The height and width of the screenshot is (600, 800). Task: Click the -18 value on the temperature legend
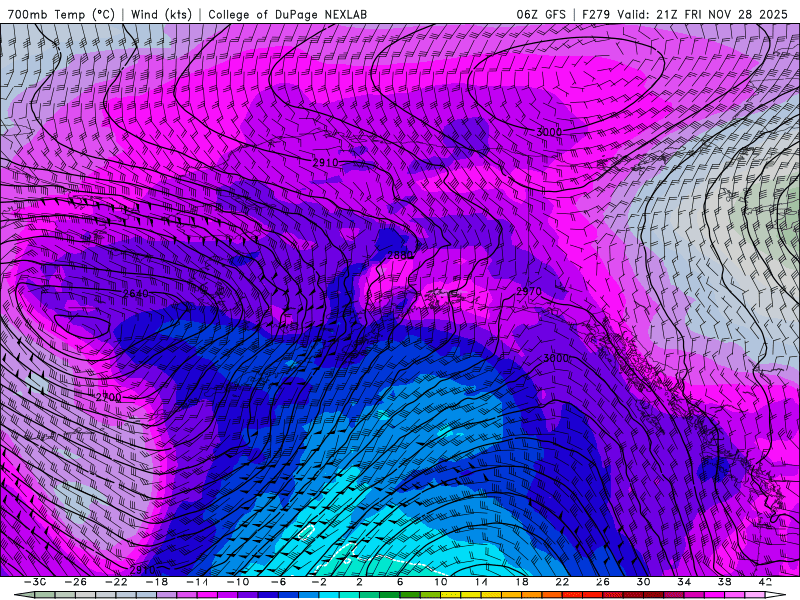[x=157, y=582]
